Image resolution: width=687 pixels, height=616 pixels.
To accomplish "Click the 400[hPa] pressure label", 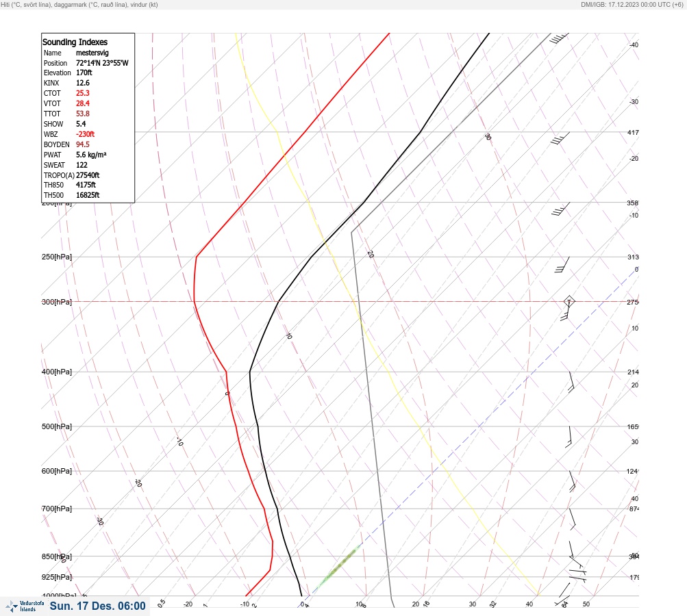I will coord(57,372).
